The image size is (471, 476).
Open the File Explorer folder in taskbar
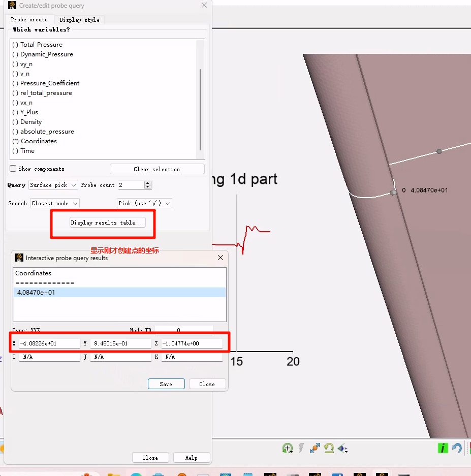pyautogui.click(x=113, y=474)
